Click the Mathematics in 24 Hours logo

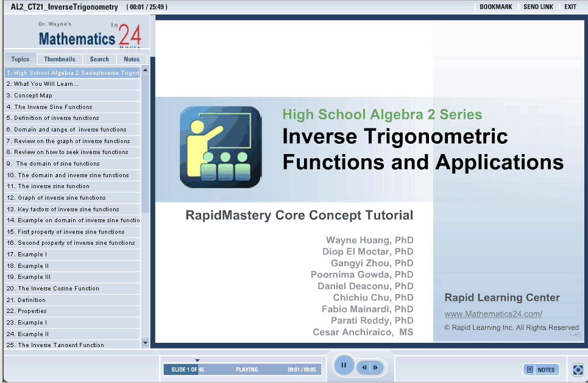[89, 37]
